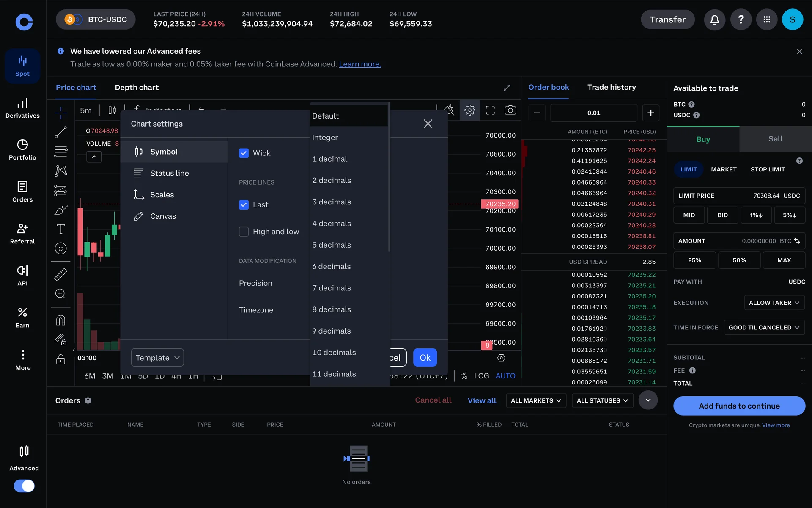812x508 pixels.
Task: Choose 4 decimals precision option
Action: (332, 224)
